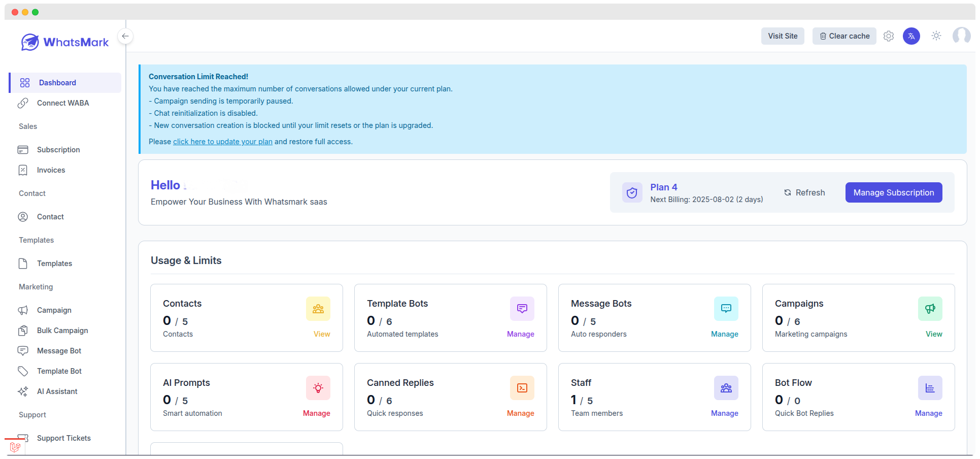Click View link on Campaigns card
The width and height of the screenshot is (980, 459).
(934, 334)
